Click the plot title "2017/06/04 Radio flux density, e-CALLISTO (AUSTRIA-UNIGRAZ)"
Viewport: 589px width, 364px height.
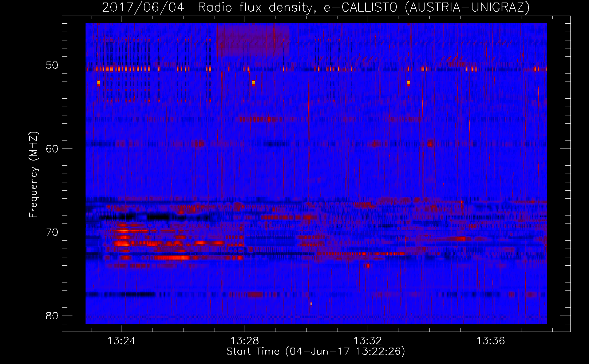[316, 7]
